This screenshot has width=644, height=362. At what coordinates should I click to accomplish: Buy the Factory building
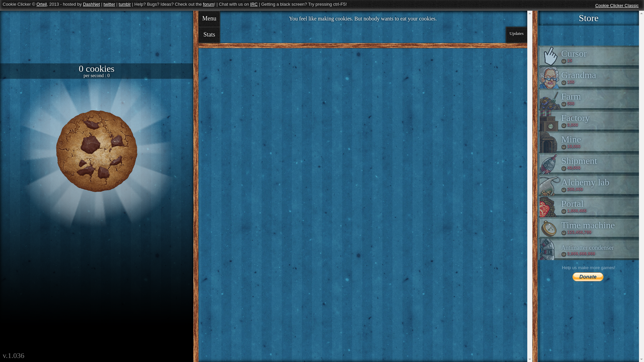[x=589, y=121]
